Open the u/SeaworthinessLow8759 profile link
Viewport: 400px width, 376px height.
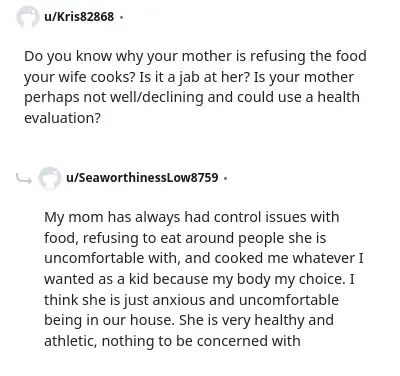coord(142,177)
